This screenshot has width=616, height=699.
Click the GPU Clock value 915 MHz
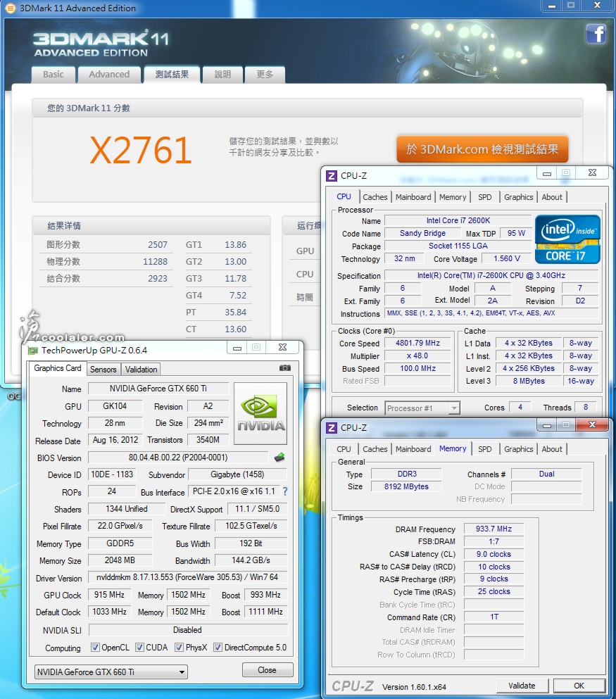coord(109,595)
